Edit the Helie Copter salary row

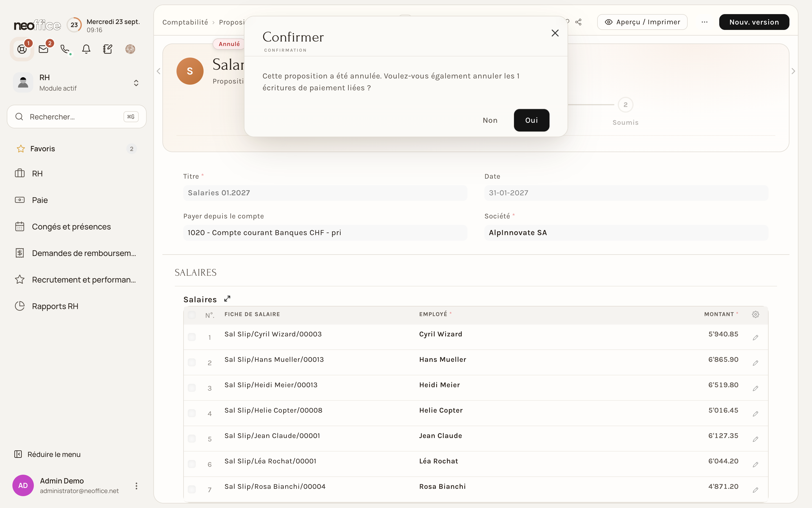point(755,413)
